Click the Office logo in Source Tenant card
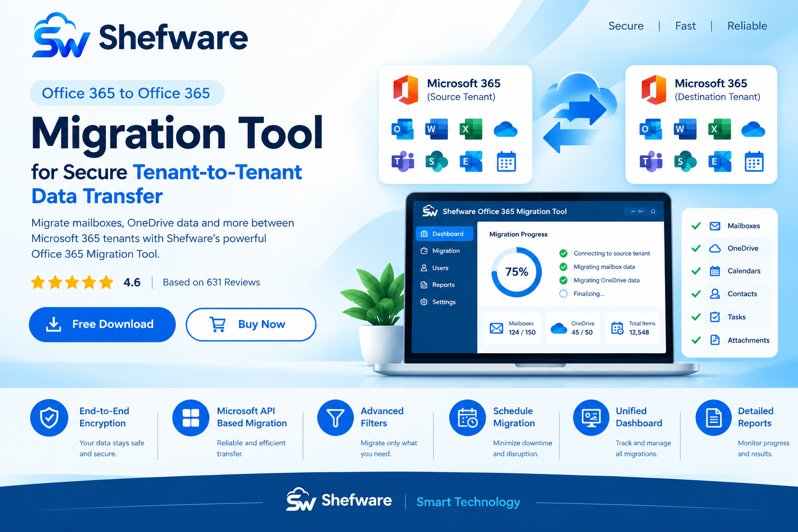 (406, 89)
